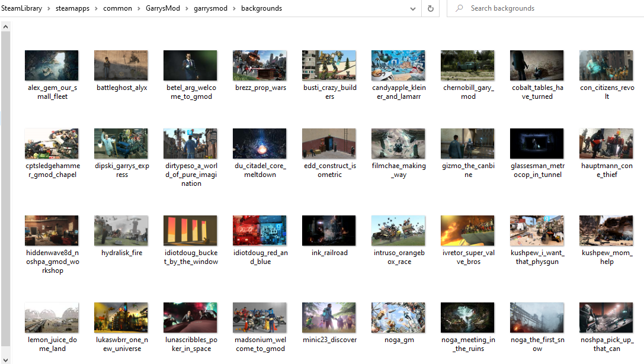Select edd_construct_isometric thumbnail
The width and height of the screenshot is (644, 364).
[329, 144]
